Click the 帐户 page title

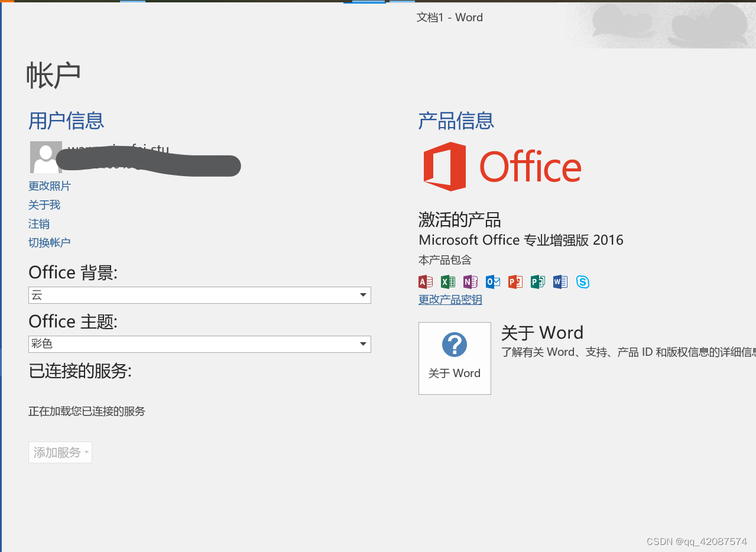point(53,75)
